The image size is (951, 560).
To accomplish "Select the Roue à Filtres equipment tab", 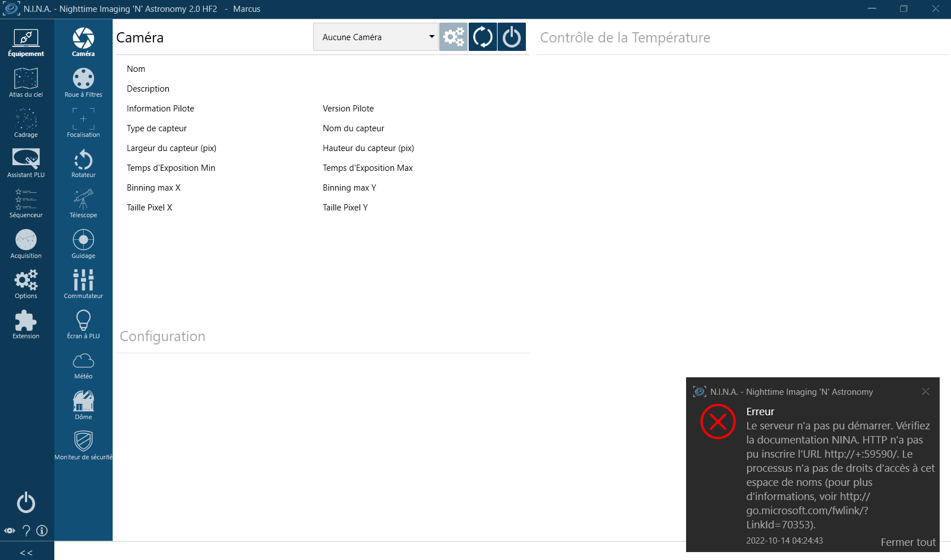I will coord(83,83).
